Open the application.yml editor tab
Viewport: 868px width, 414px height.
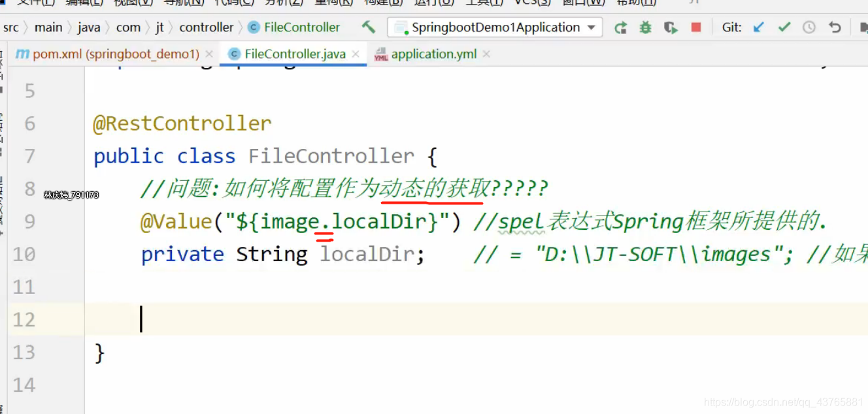click(434, 54)
